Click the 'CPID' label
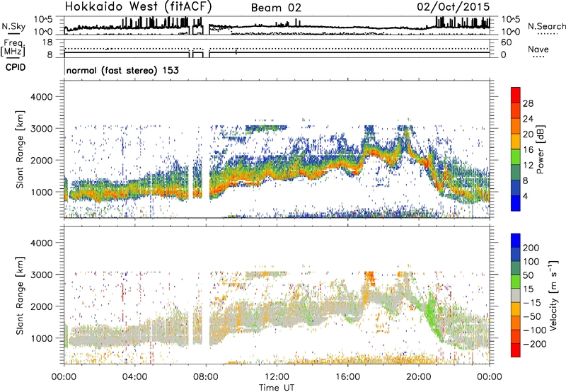566x392 pixels. coord(16,67)
